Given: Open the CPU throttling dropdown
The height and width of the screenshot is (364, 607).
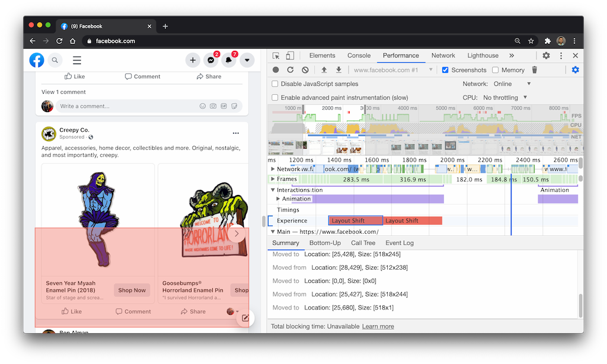Looking at the screenshot, I should click(505, 97).
